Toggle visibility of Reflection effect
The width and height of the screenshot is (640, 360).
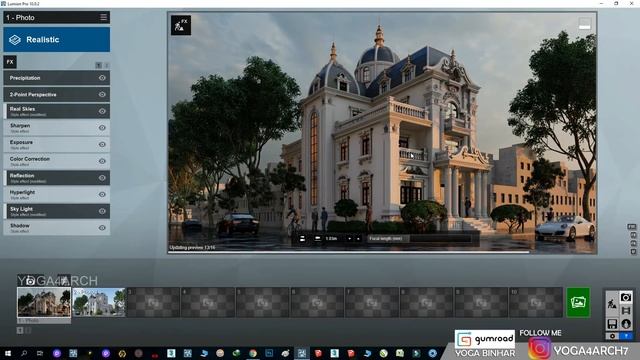(x=102, y=178)
